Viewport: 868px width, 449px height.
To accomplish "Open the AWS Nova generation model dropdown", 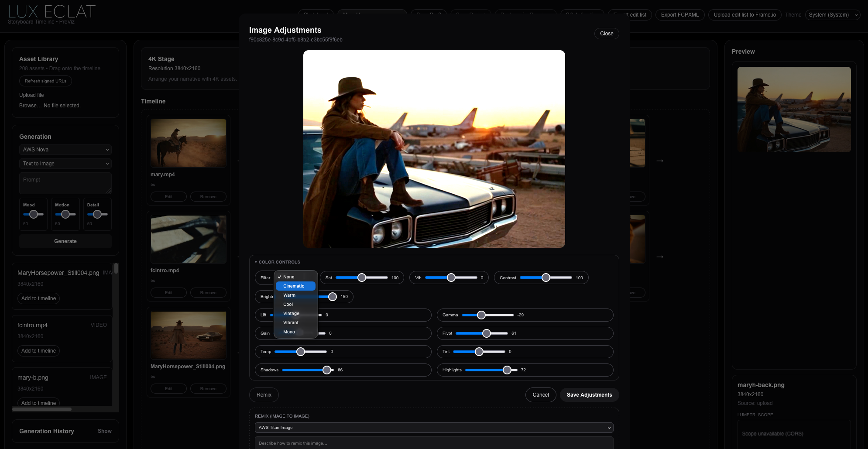I will pos(65,150).
